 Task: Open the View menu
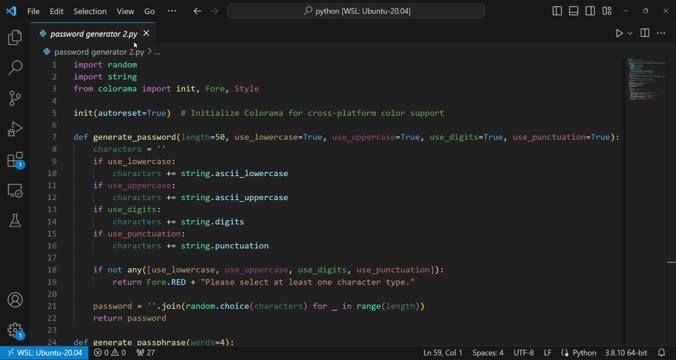tap(125, 11)
